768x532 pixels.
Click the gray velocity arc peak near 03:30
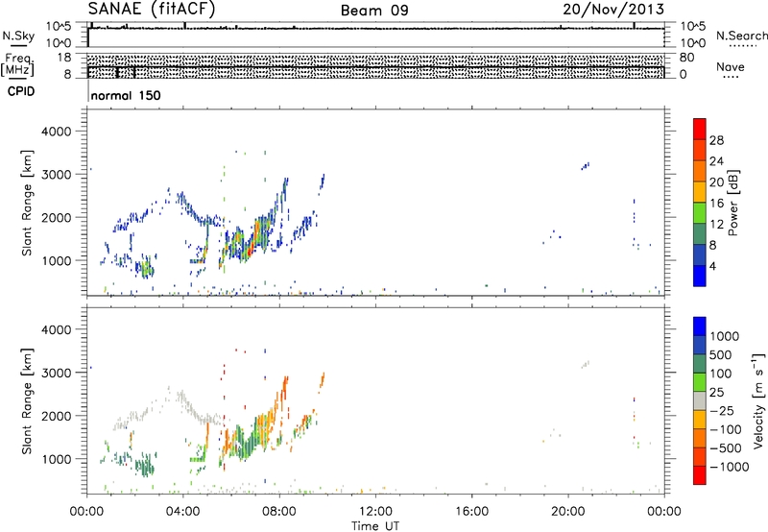coord(169,390)
